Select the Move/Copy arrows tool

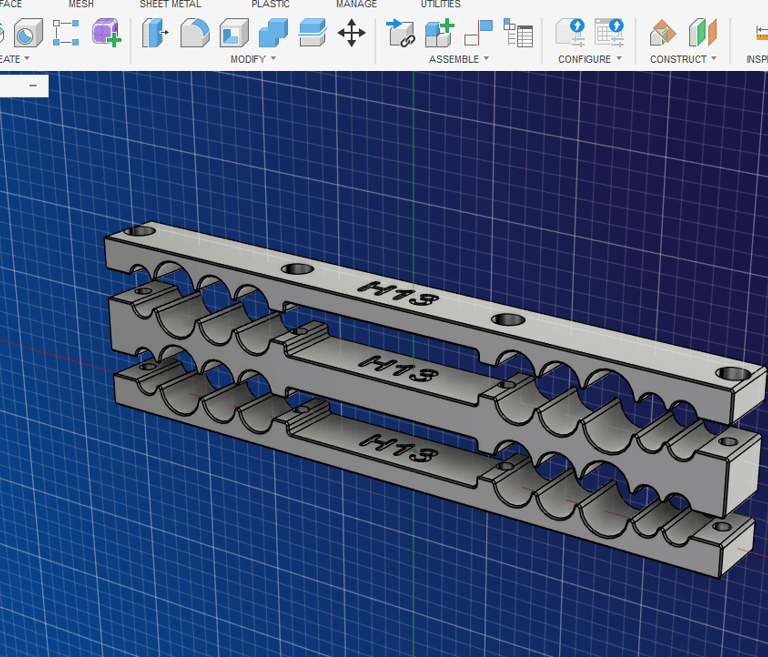click(351, 33)
